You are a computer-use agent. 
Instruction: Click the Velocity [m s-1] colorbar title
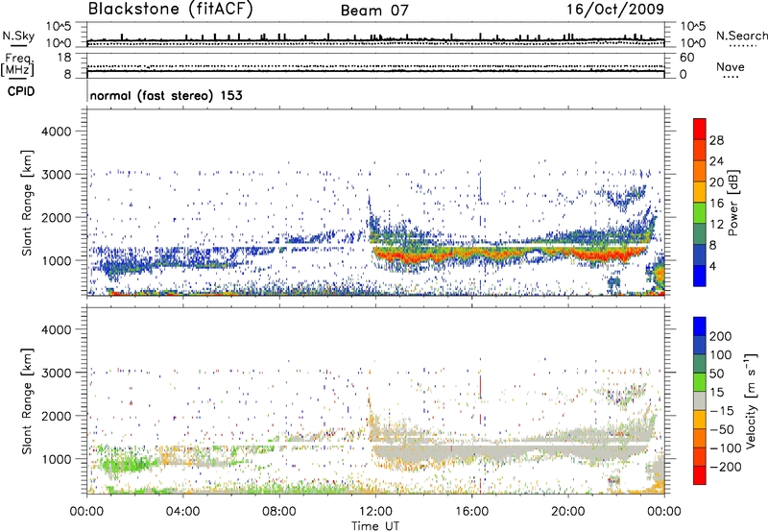(x=750, y=400)
